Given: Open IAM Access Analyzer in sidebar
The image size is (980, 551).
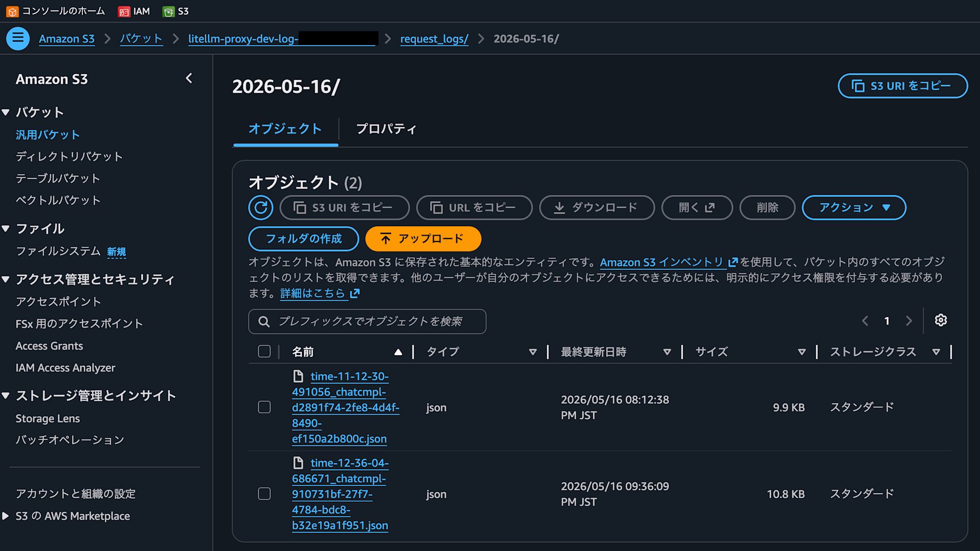Looking at the screenshot, I should [65, 368].
